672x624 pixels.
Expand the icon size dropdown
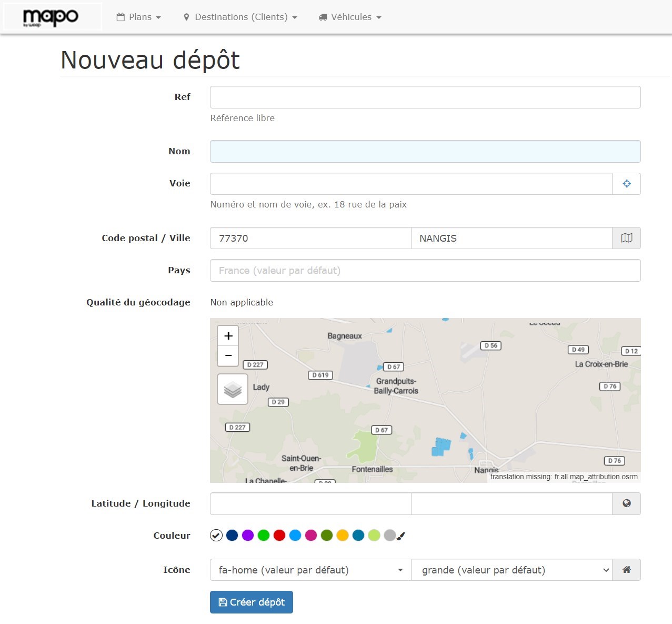pos(511,570)
